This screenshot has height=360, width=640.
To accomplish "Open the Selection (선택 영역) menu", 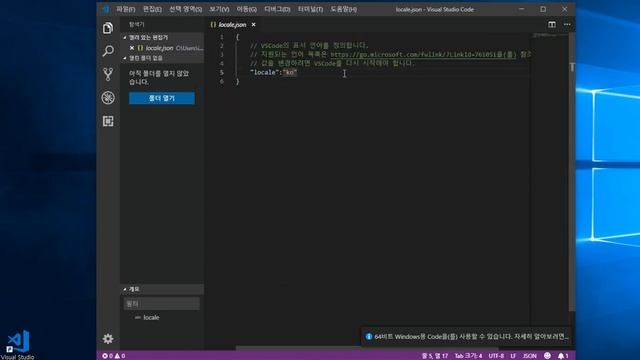I will pos(186,9).
